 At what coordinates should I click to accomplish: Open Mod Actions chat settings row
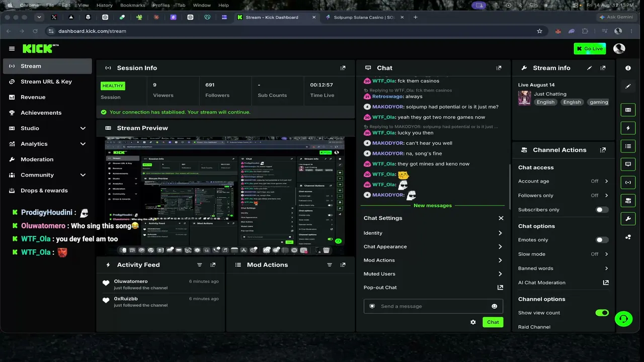433,260
